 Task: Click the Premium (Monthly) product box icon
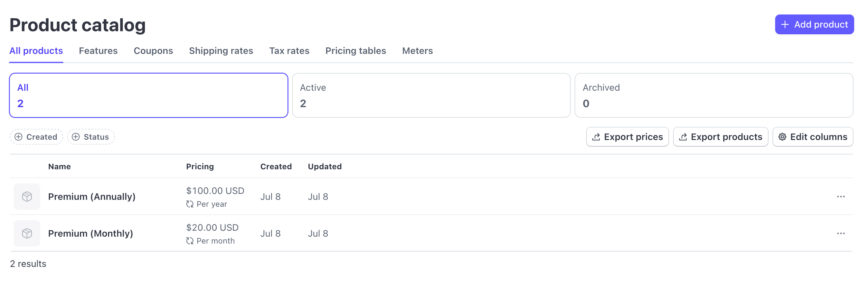(27, 233)
